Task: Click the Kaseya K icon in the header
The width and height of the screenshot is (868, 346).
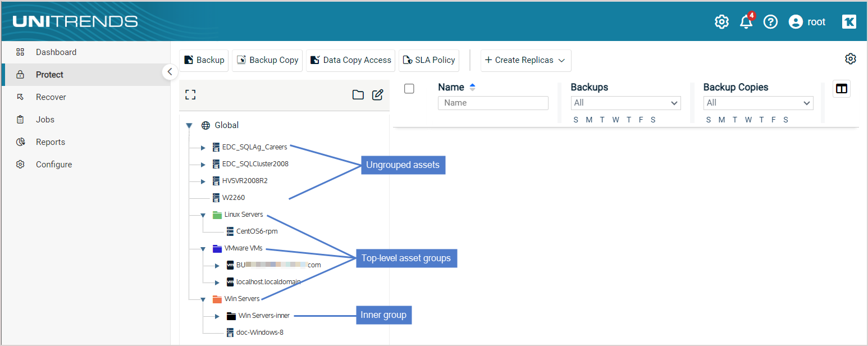Action: [849, 22]
